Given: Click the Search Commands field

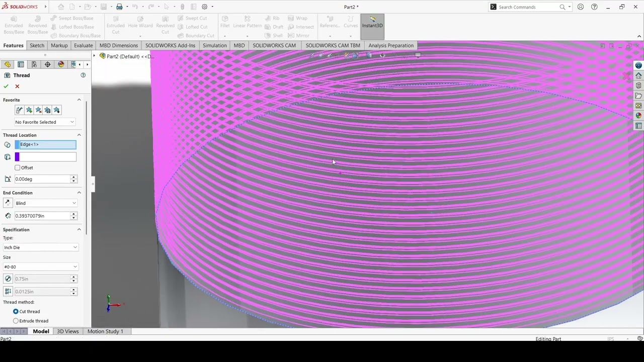Looking at the screenshot, I should coord(527,7).
